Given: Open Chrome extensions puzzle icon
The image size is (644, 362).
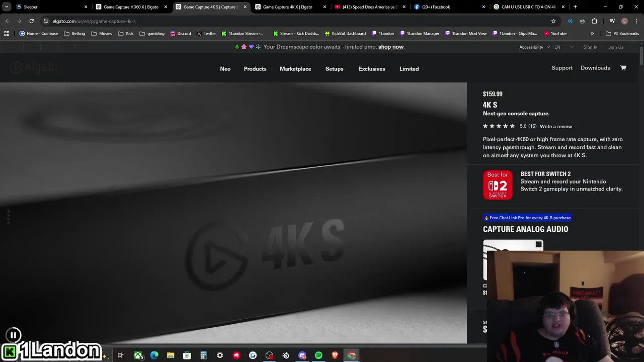Looking at the screenshot, I should click(x=595, y=21).
